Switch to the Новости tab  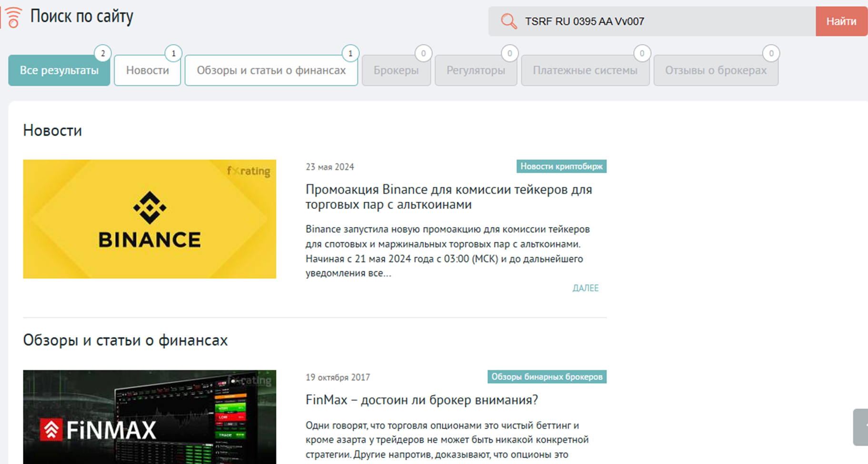[x=148, y=70]
